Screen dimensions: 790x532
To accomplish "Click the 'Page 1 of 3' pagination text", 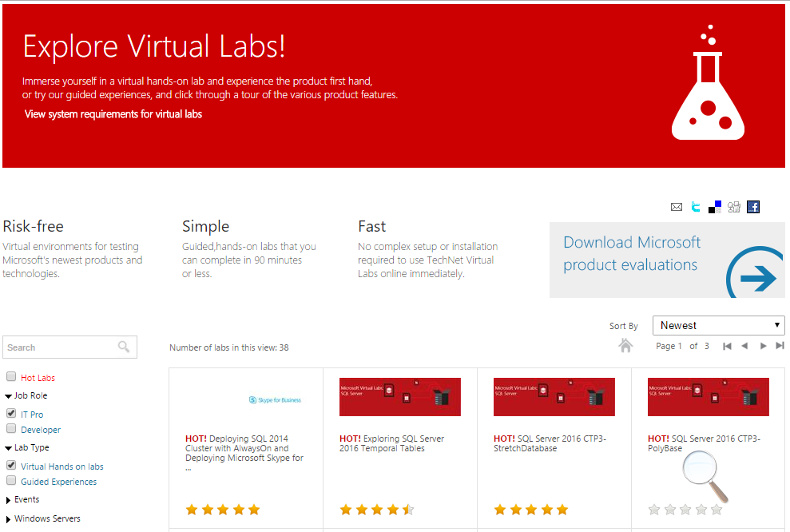I will pos(682,346).
